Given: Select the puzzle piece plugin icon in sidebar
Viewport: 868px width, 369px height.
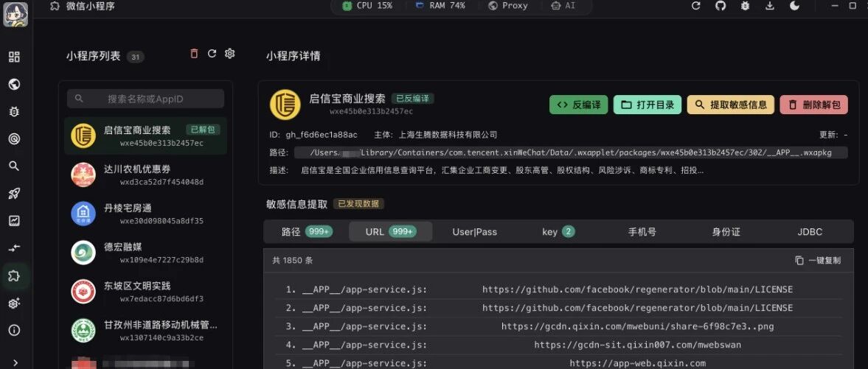Looking at the screenshot, I should 15,275.
